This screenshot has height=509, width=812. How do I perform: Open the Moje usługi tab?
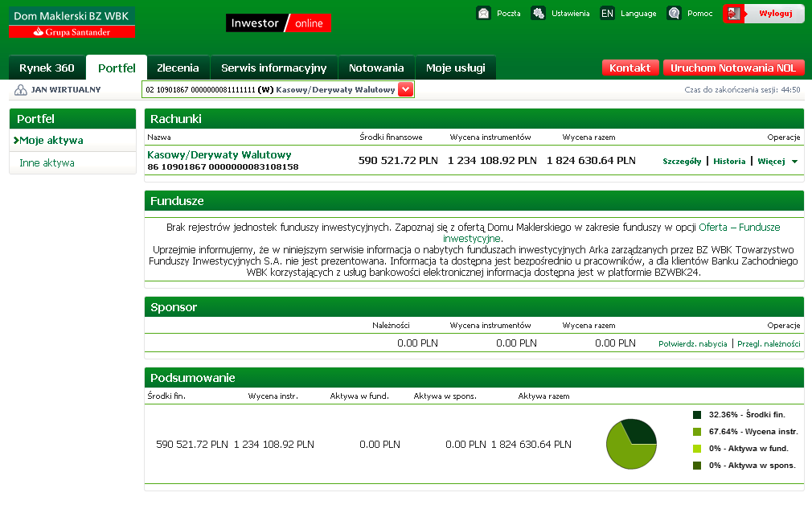click(x=455, y=68)
